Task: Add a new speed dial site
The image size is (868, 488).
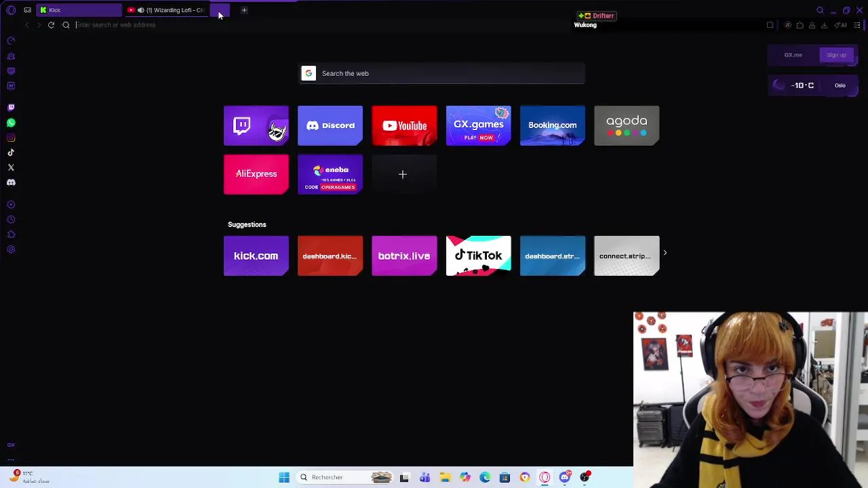Action: tap(404, 174)
